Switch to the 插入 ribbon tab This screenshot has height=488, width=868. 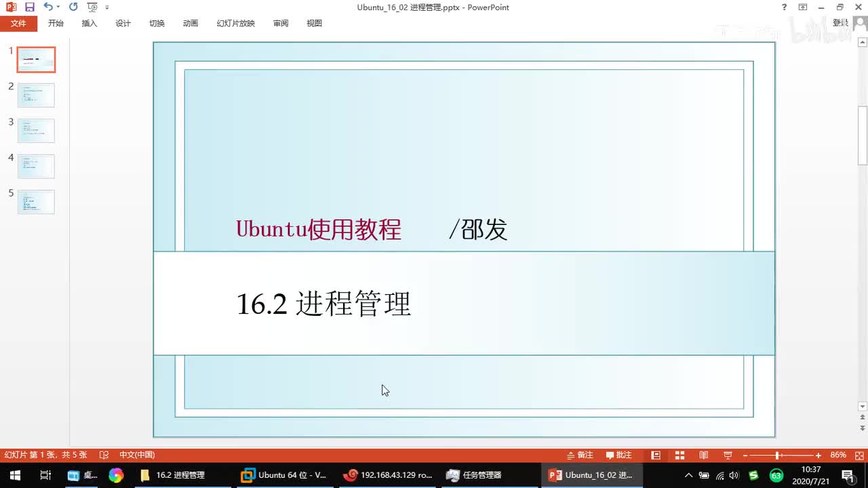pyautogui.click(x=90, y=23)
